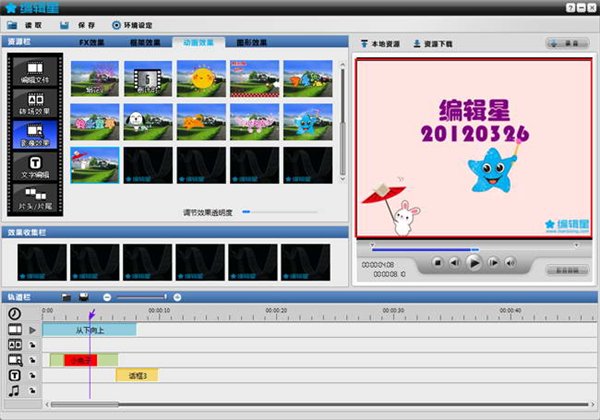Switch to the 框架效果 tab
The height and width of the screenshot is (420, 600).
(x=145, y=42)
